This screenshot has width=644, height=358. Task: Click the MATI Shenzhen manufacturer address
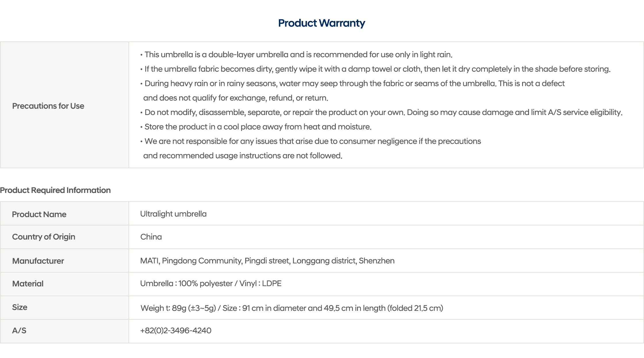click(267, 261)
